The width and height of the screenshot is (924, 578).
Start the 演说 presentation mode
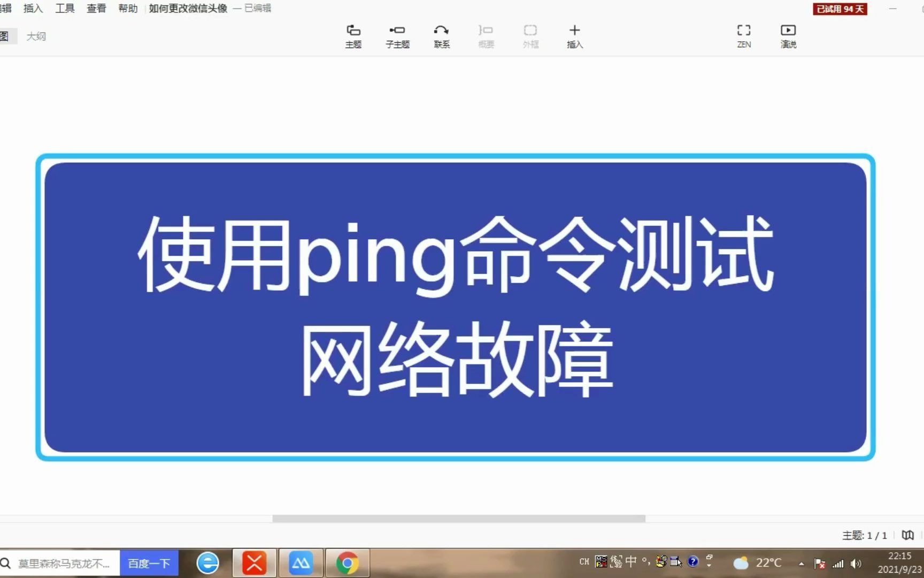788,36
